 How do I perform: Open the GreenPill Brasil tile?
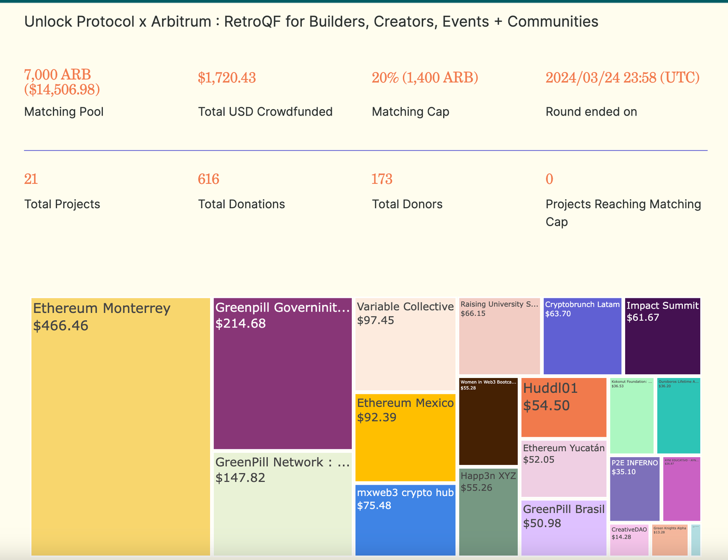click(x=563, y=527)
